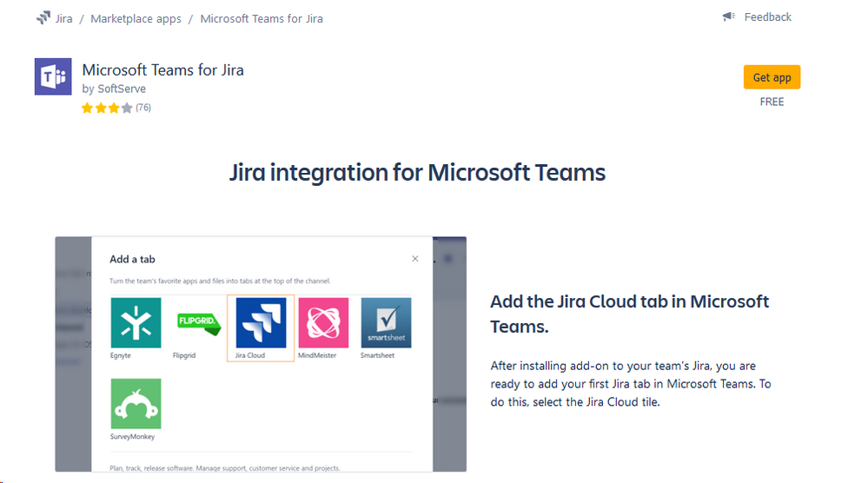Click the star rating row
This screenshot has width=868, height=483.
[107, 108]
